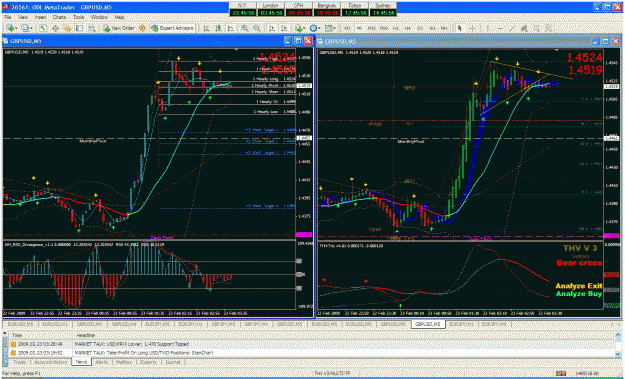Close the Terminal panel with its X

[5, 334]
